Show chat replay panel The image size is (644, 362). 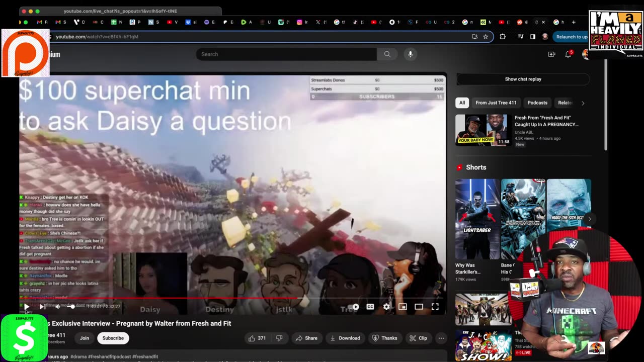click(523, 79)
